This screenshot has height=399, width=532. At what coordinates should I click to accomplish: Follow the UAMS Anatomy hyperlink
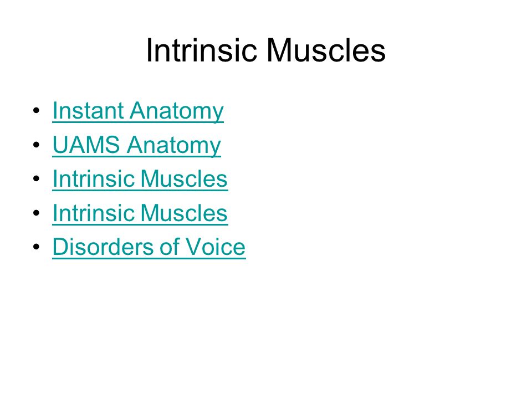(x=136, y=145)
